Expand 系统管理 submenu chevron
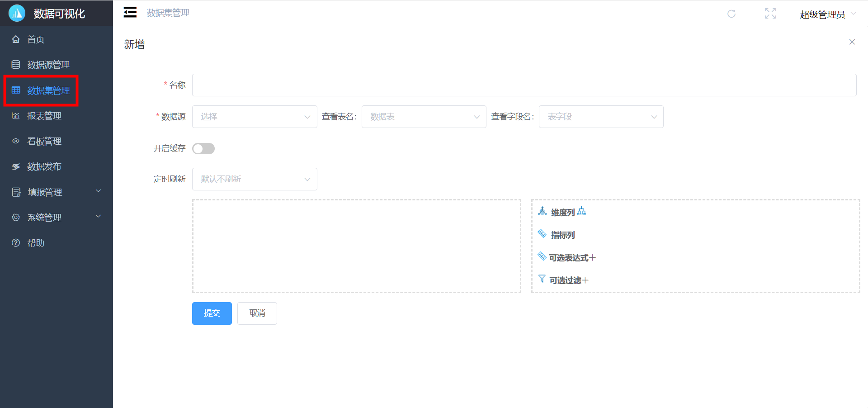The image size is (868, 408). tap(98, 216)
